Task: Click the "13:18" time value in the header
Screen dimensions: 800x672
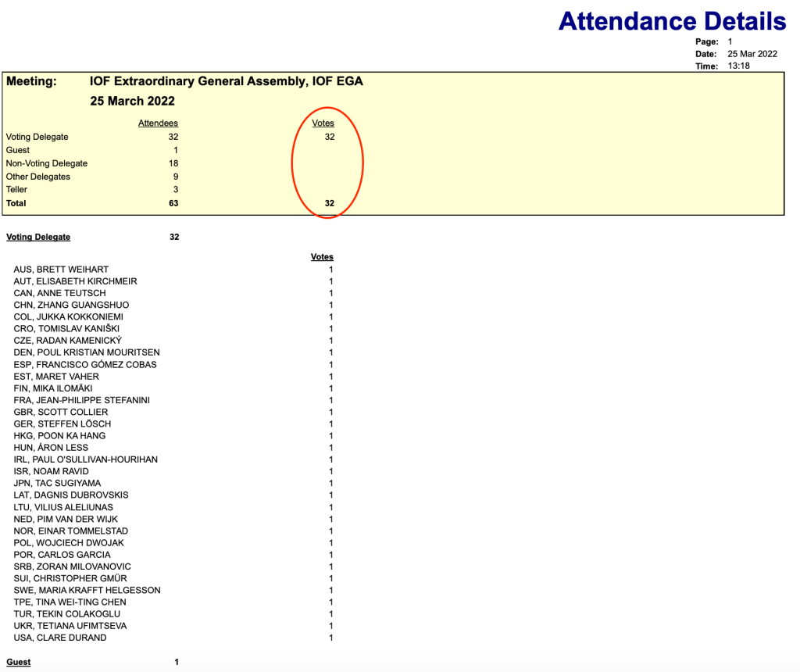Action: [738, 66]
